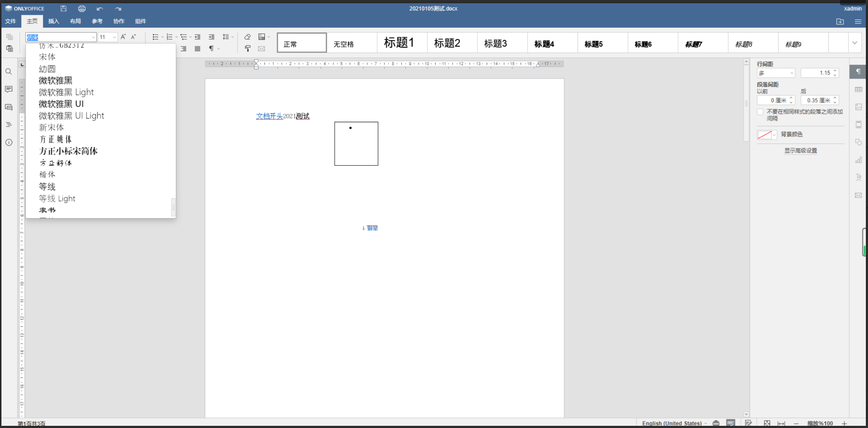The image size is (868, 428).
Task: Expand the styles gallery dropdown arrow
Action: tap(855, 43)
